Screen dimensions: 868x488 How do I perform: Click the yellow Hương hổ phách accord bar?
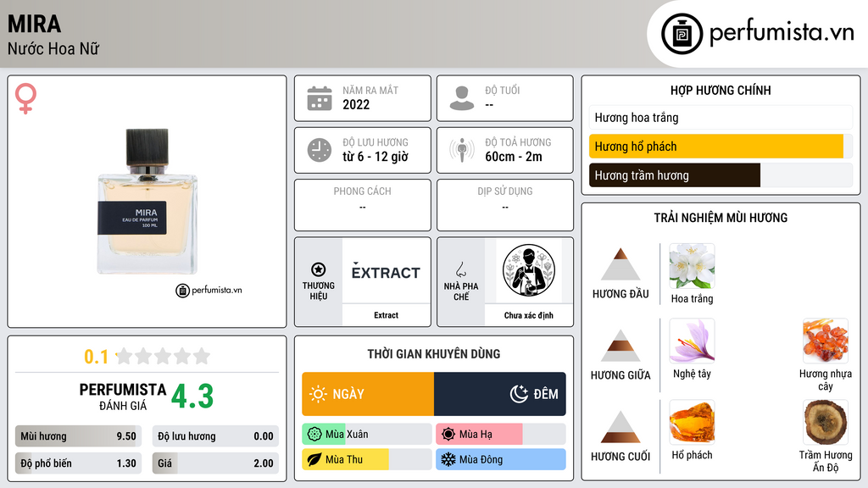tap(721, 147)
